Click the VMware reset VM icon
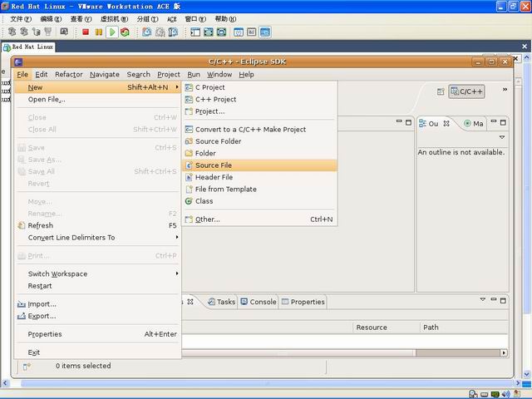532x399 pixels. [x=125, y=32]
